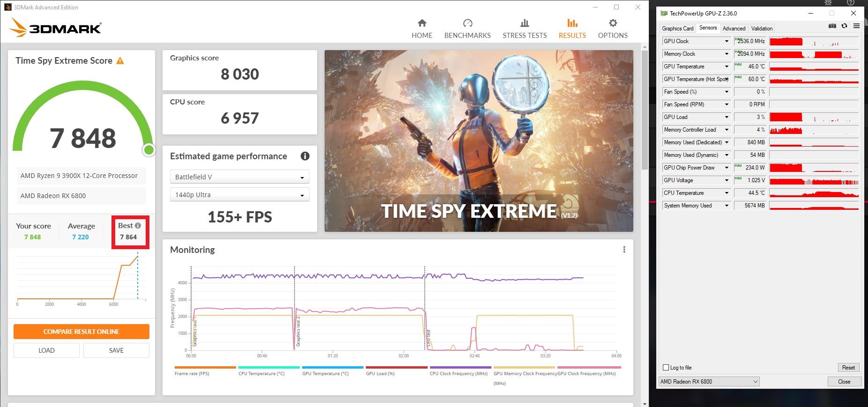Click the GPU-Z refresh icon
The width and height of the screenshot is (868, 407).
click(844, 26)
